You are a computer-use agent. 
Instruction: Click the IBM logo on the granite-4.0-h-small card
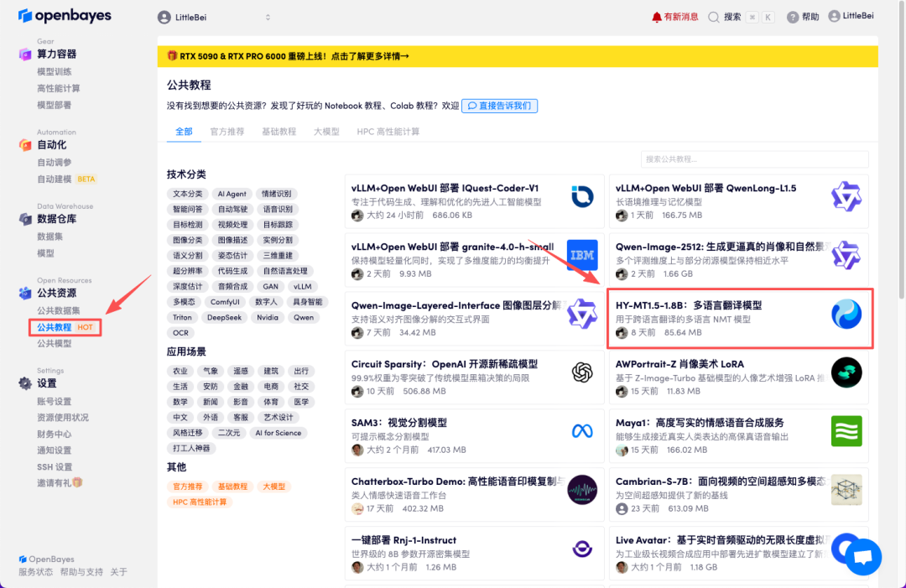point(581,252)
